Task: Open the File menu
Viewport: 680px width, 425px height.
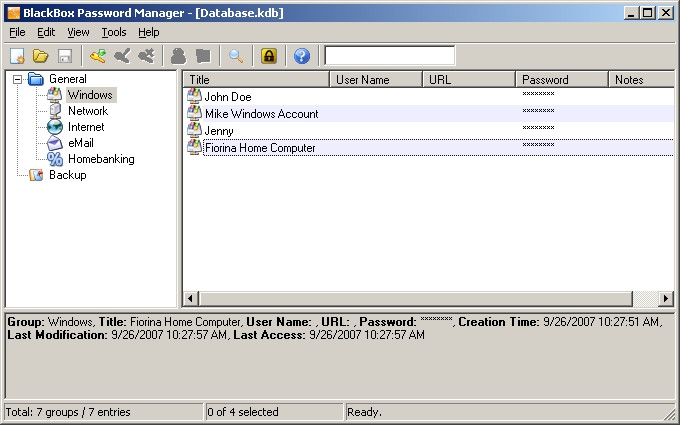Action: pos(17,33)
